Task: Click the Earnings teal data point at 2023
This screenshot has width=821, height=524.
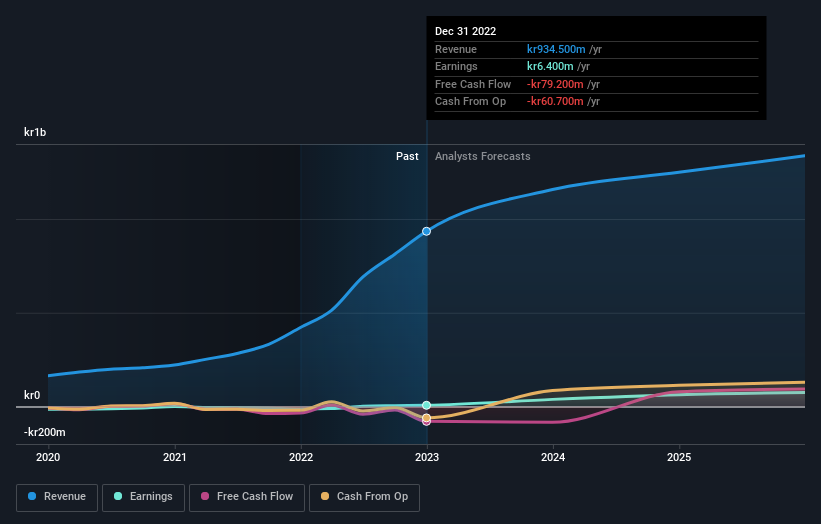Action: (x=427, y=405)
